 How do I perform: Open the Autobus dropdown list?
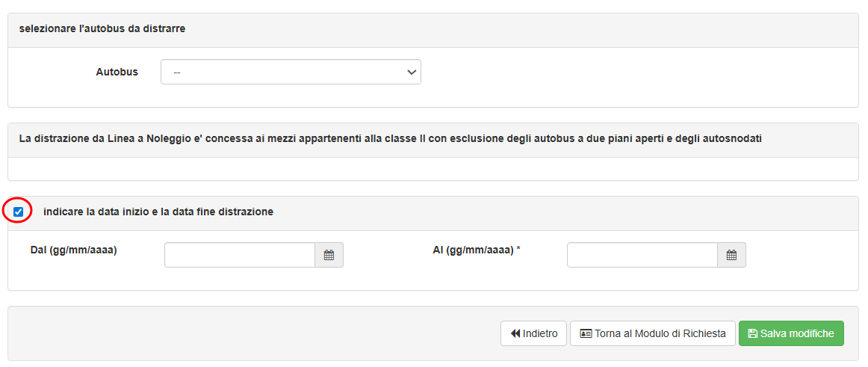point(290,73)
